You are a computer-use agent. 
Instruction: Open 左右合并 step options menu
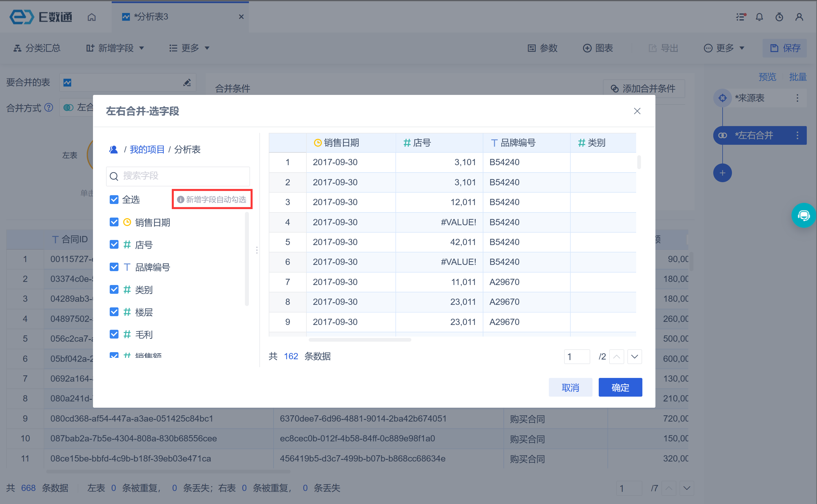point(797,135)
